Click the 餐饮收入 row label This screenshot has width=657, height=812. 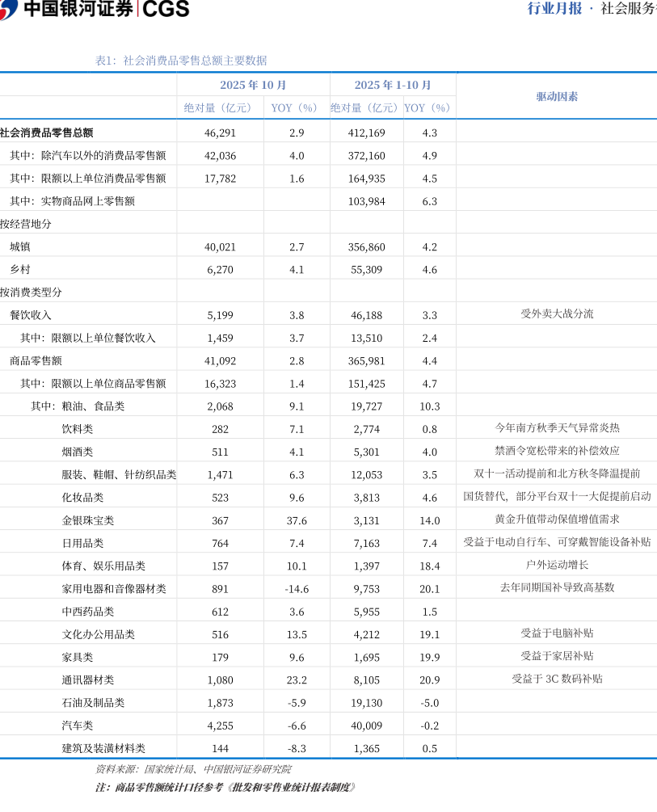31,315
